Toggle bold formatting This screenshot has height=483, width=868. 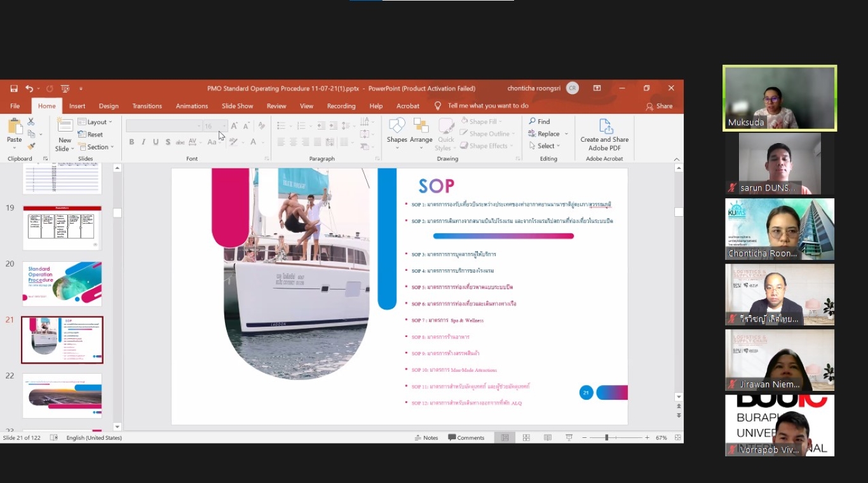(132, 142)
